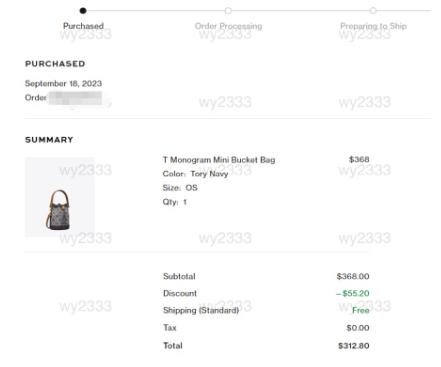Click the total amount $312.80
Image resolution: width=441 pixels, height=367 pixels.
[354, 346]
